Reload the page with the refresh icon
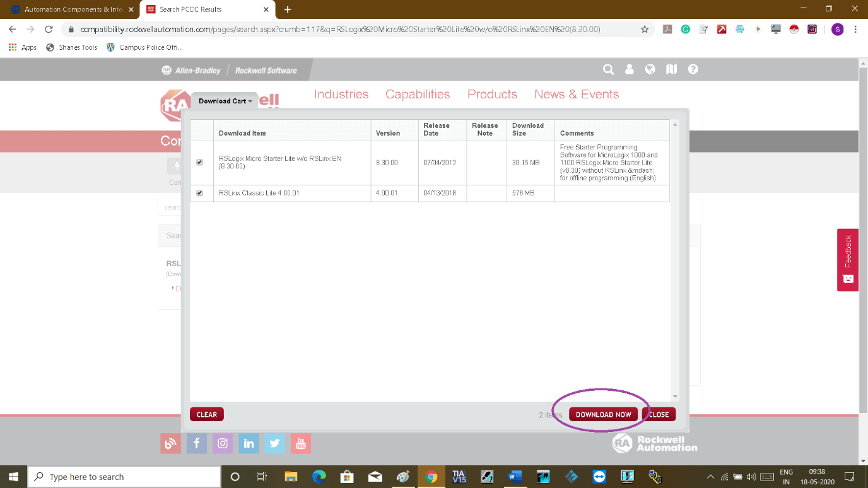 pos(49,29)
